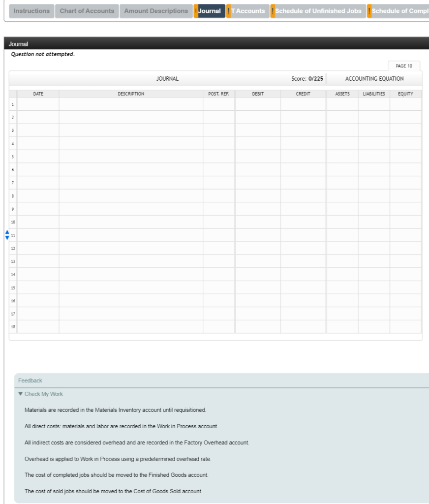Select the Description cell in journal row 18
This screenshot has height=504, width=429.
pyautogui.click(x=131, y=327)
